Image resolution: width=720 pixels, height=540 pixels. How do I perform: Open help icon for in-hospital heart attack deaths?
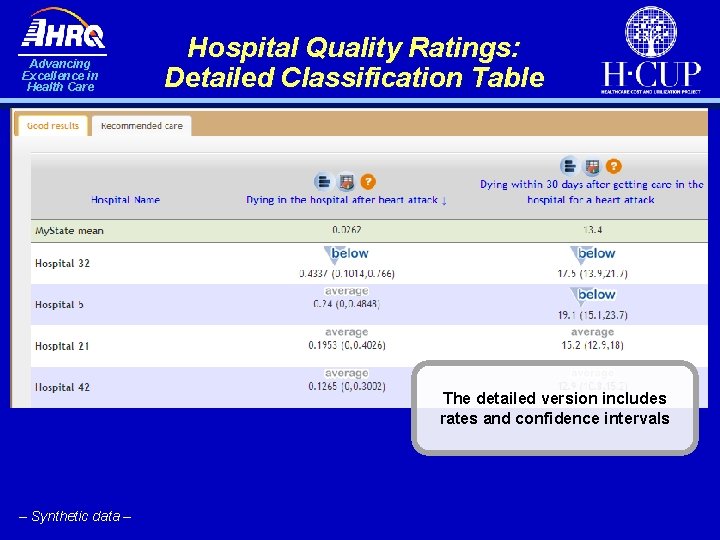(368, 182)
